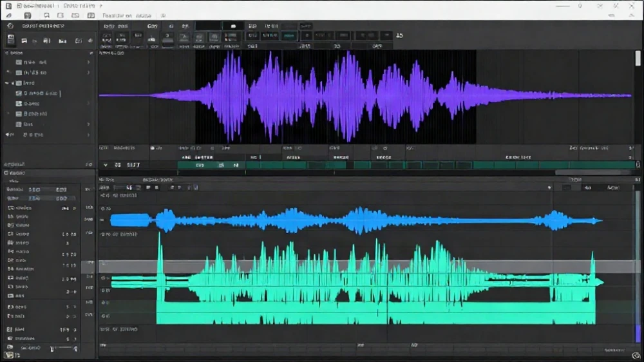Collapse the expanded folder in the tree panel
Screen dimensions: 644x362
[x=7, y=83]
